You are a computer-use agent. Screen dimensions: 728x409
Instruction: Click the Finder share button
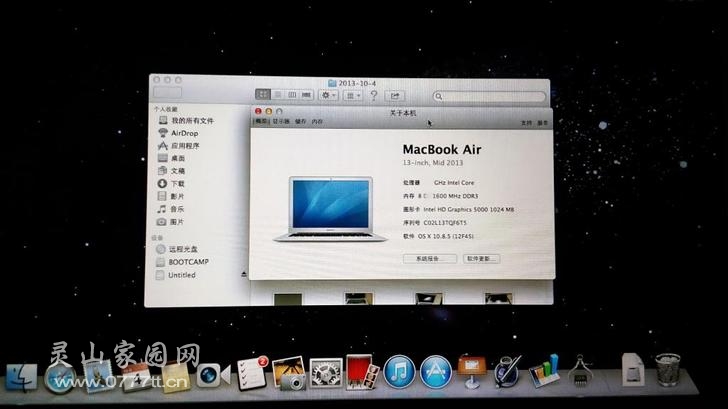pyautogui.click(x=394, y=96)
